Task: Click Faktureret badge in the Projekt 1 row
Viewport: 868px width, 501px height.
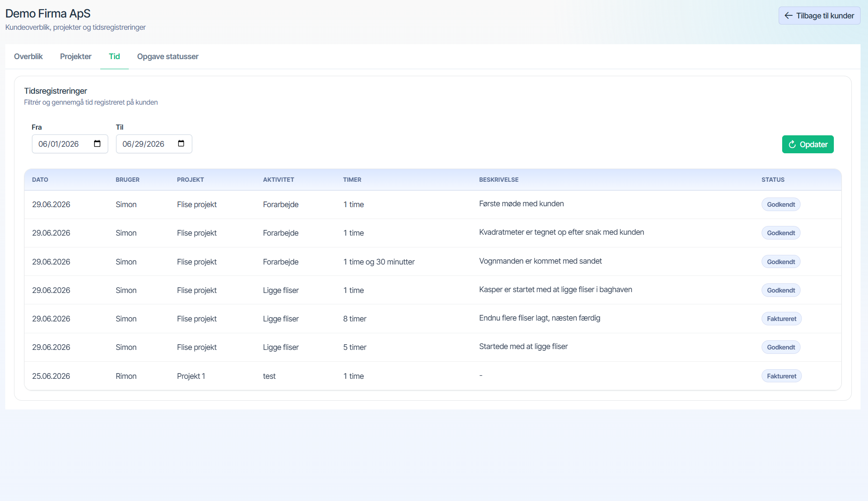Action: pyautogui.click(x=782, y=376)
